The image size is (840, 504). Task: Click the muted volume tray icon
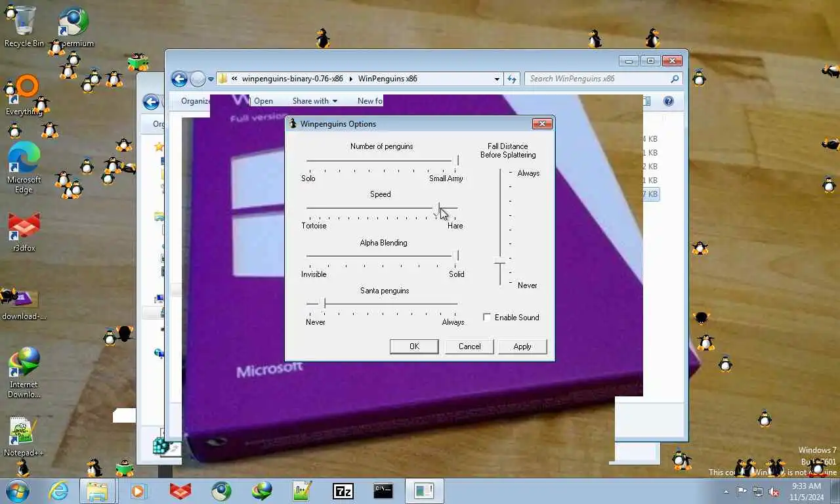[774, 492]
